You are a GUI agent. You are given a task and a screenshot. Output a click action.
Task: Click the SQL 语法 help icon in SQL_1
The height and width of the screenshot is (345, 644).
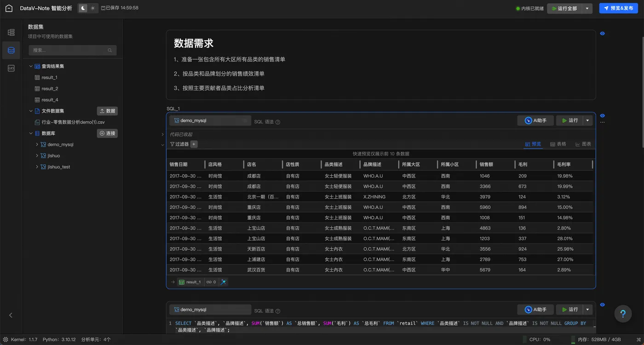278,122
